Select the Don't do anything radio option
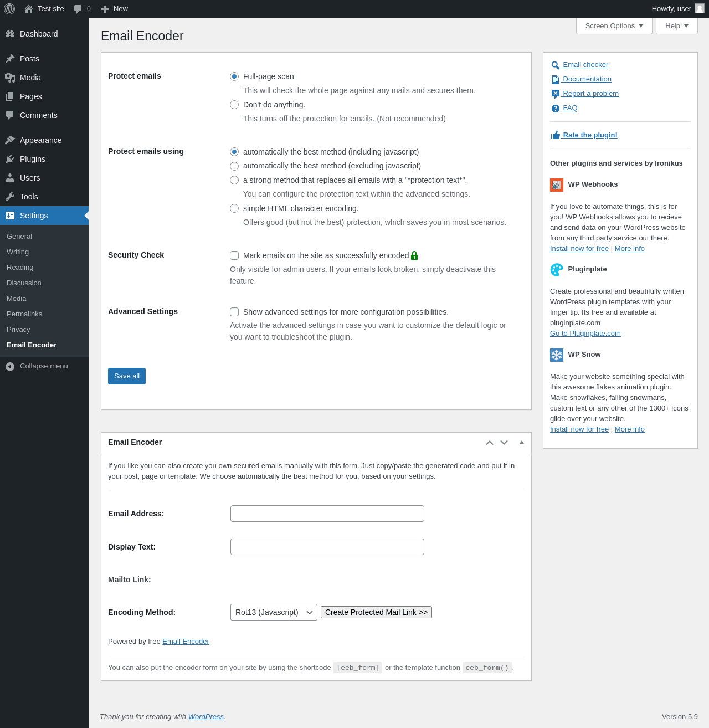 point(234,105)
